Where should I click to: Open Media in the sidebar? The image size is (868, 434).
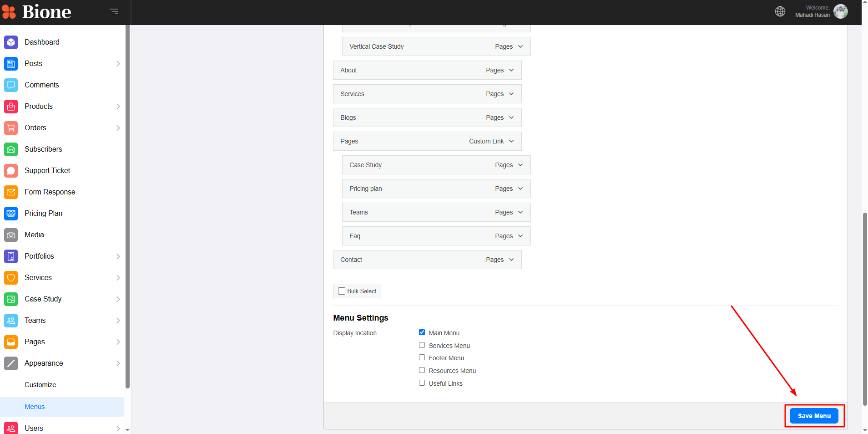(x=62, y=235)
